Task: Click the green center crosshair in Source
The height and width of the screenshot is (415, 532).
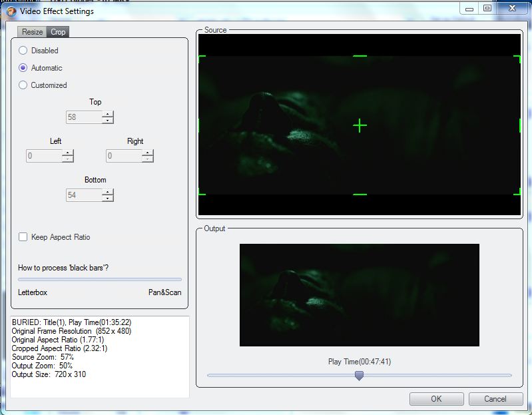Action: coord(360,125)
